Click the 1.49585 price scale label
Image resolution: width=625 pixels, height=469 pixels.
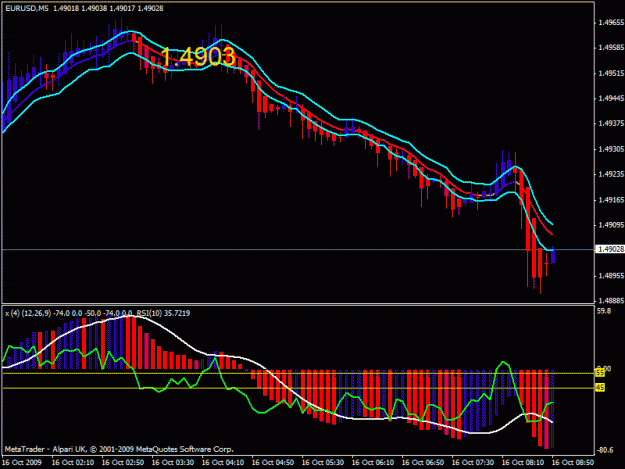(611, 48)
